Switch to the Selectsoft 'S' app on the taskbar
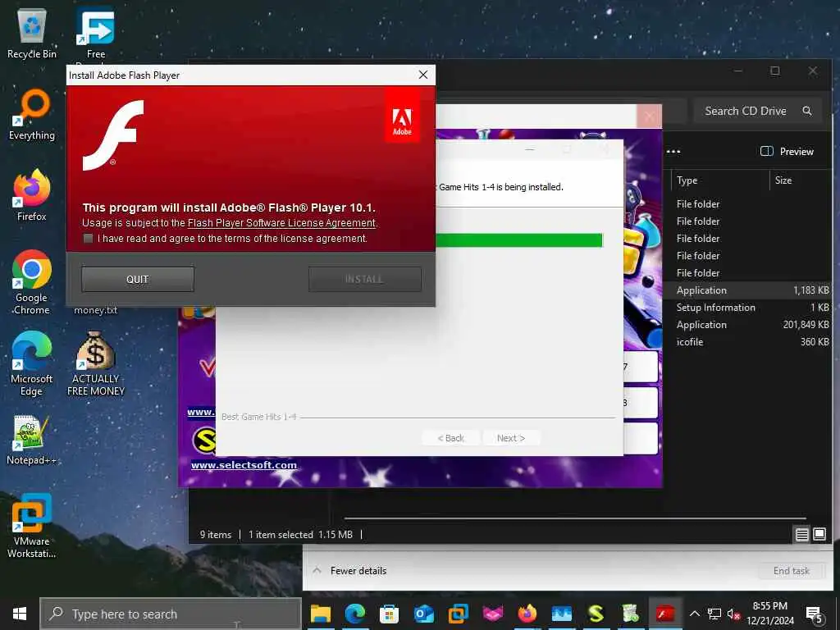This screenshot has width=840, height=630. pos(596,614)
